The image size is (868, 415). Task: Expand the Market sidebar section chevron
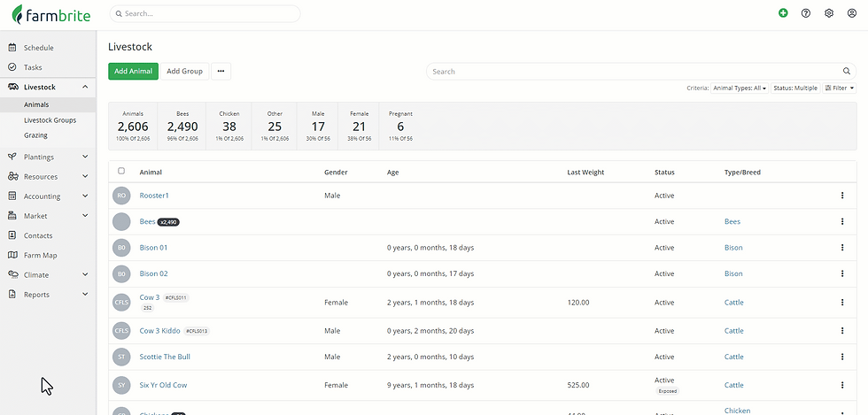point(85,216)
